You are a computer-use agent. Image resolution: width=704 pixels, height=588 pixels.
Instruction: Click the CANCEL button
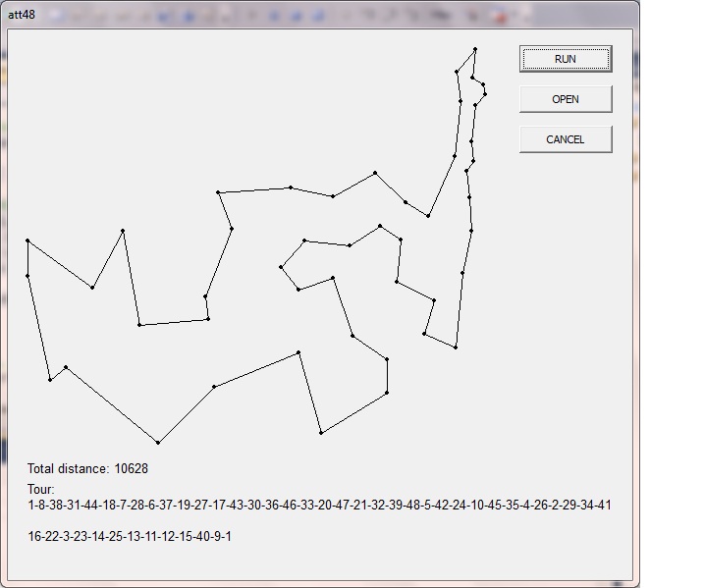point(566,139)
